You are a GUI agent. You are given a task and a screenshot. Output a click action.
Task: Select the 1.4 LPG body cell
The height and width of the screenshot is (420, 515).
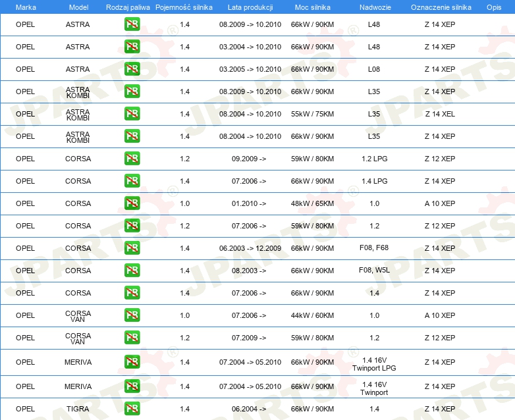coord(375,181)
